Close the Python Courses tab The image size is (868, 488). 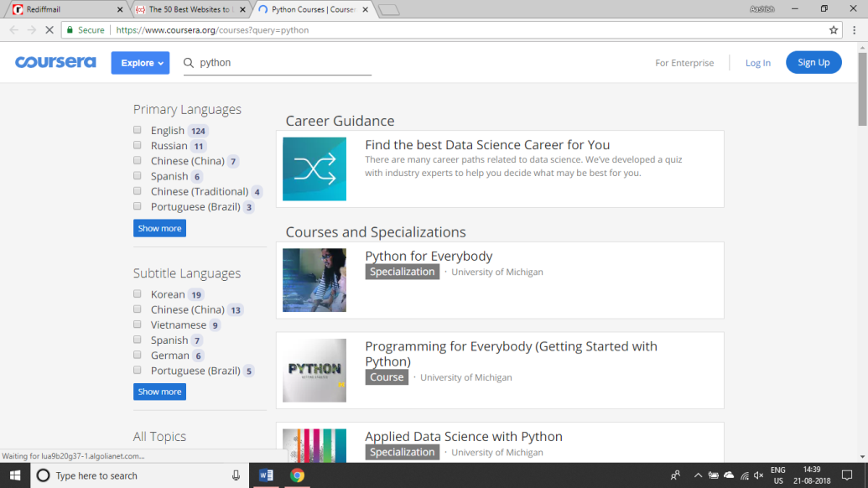click(366, 9)
